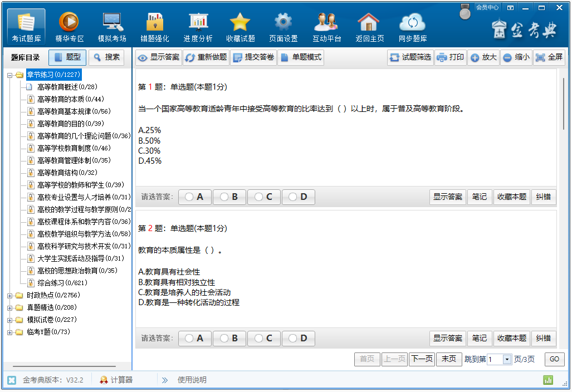Viewport: 572px width, 392px height.
Task: Open the 精华专区 audio section
Action: 68,25
